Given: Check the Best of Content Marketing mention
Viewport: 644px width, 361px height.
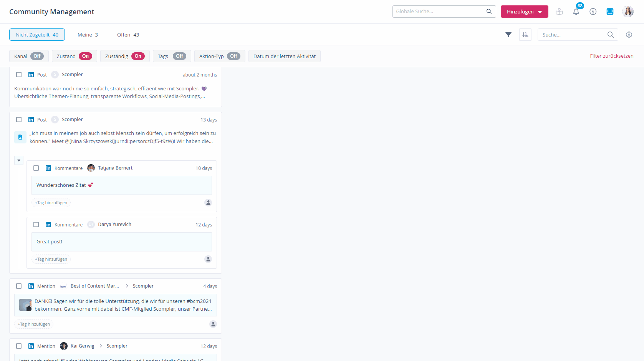Looking at the screenshot, I should 19,286.
